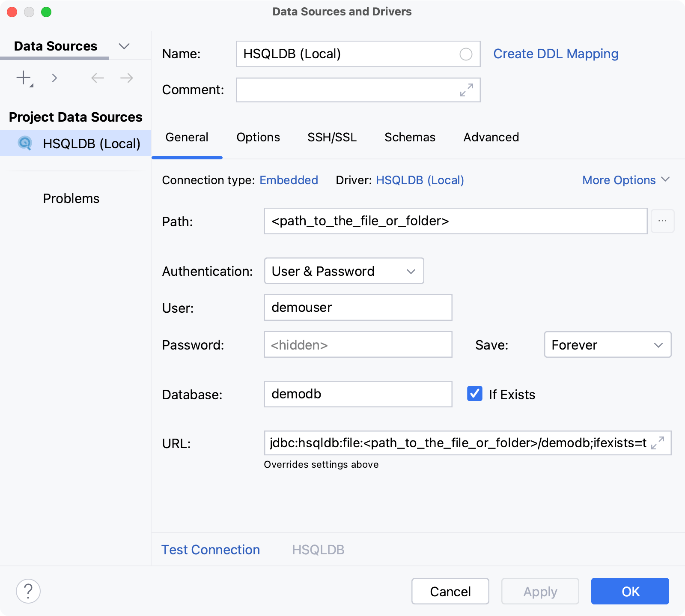Expand the Comment field editor icon
This screenshot has width=685, height=616.
466,90
